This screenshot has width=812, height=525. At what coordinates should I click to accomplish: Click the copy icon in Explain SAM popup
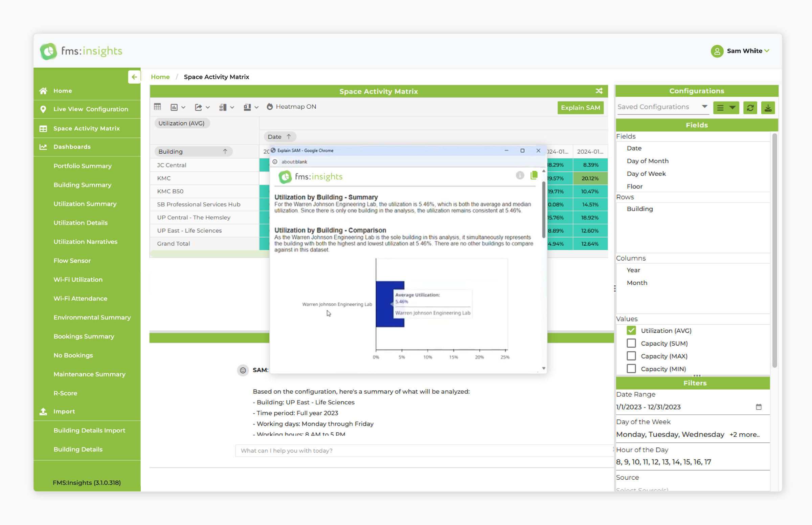(534, 176)
